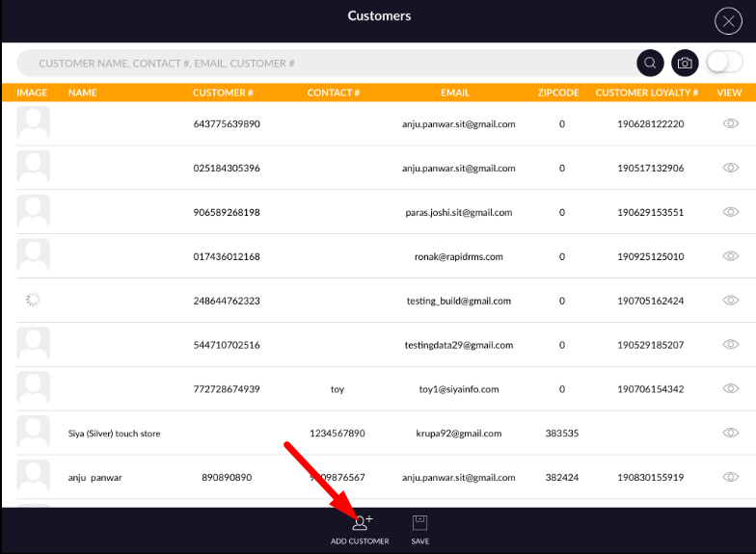Select the ZIPCODE column header
This screenshot has height=554, width=756.
558,92
